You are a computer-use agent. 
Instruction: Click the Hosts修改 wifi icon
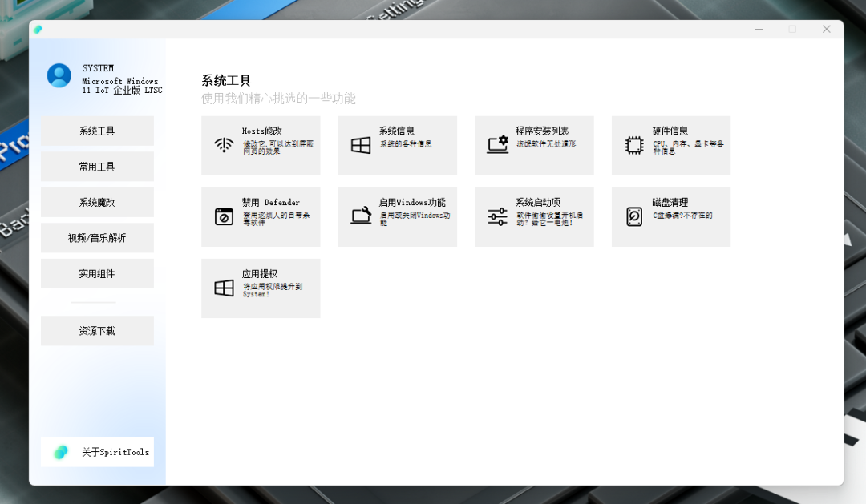pyautogui.click(x=224, y=145)
